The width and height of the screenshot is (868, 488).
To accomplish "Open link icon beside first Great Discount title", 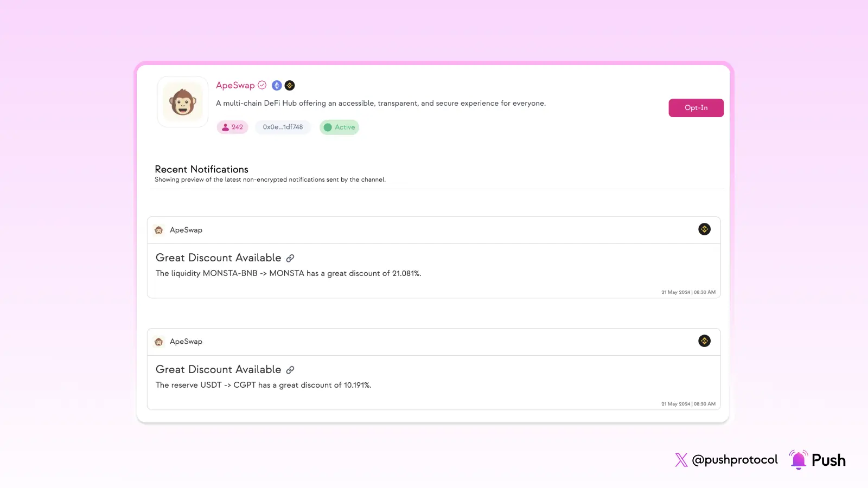I will pos(290,258).
